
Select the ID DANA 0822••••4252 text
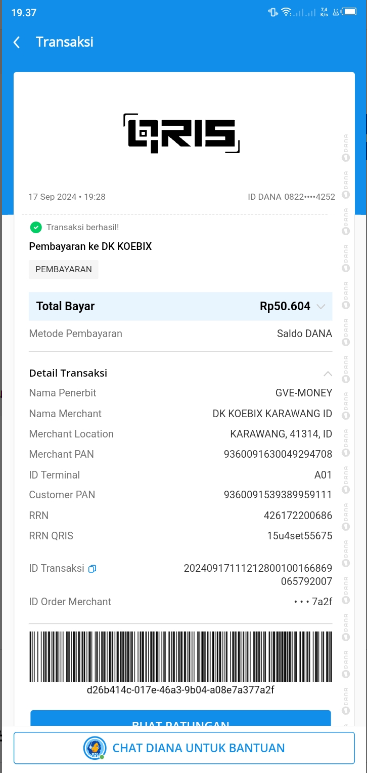[x=292, y=197]
